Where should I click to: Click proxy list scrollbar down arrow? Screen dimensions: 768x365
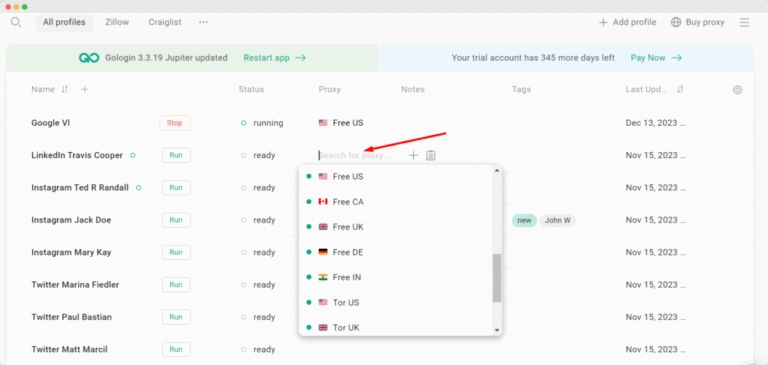[x=497, y=330]
